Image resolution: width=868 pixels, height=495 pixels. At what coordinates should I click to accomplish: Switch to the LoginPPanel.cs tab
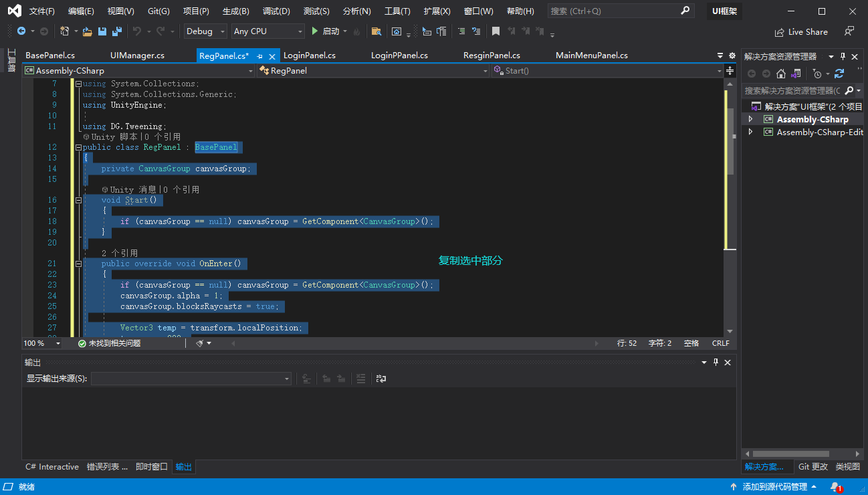tap(399, 56)
